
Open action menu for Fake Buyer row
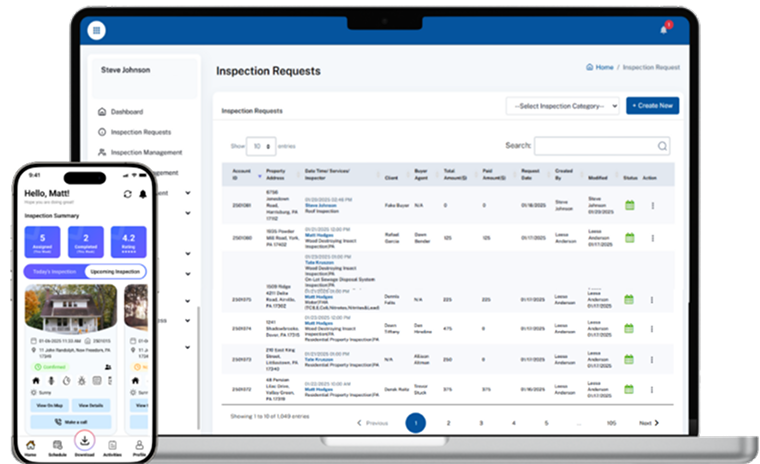(652, 206)
